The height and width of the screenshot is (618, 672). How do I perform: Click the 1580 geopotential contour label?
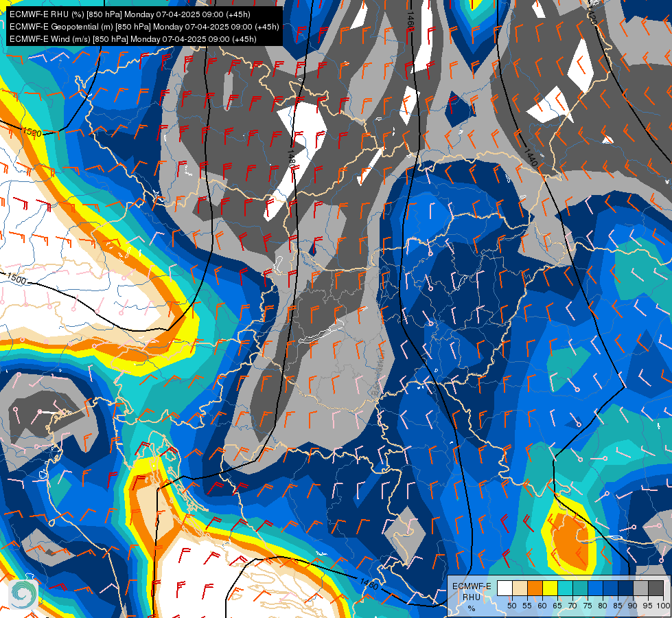click(x=32, y=132)
